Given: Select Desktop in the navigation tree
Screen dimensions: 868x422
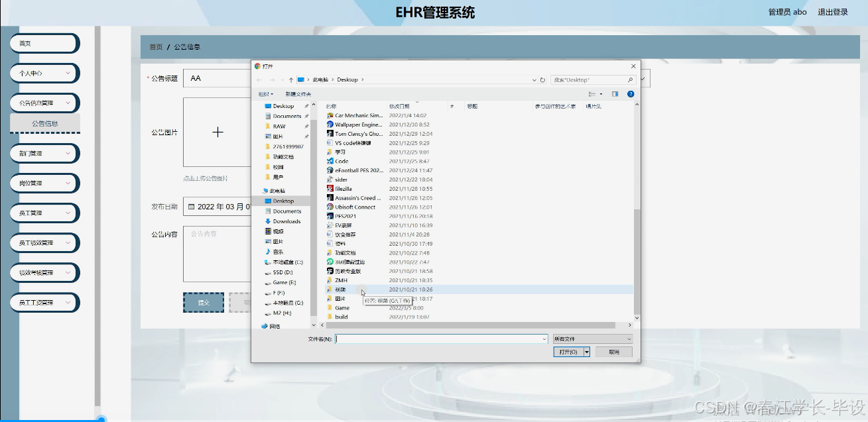Looking at the screenshot, I should [281, 201].
